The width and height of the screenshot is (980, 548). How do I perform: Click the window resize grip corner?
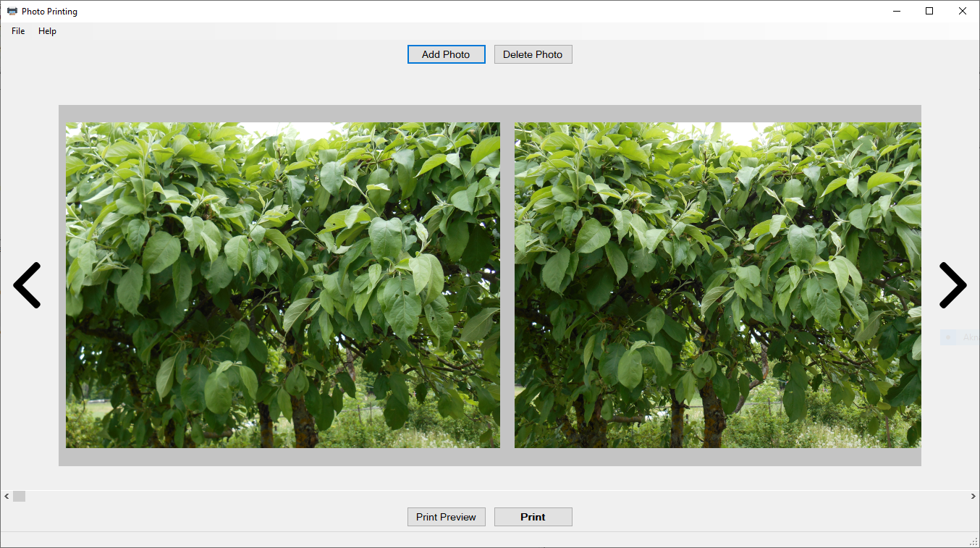coord(973,541)
